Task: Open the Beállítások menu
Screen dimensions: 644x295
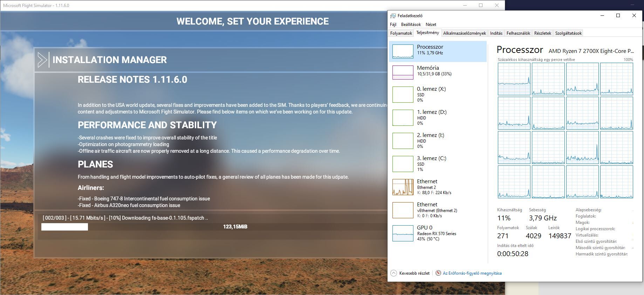Action: pos(411,25)
